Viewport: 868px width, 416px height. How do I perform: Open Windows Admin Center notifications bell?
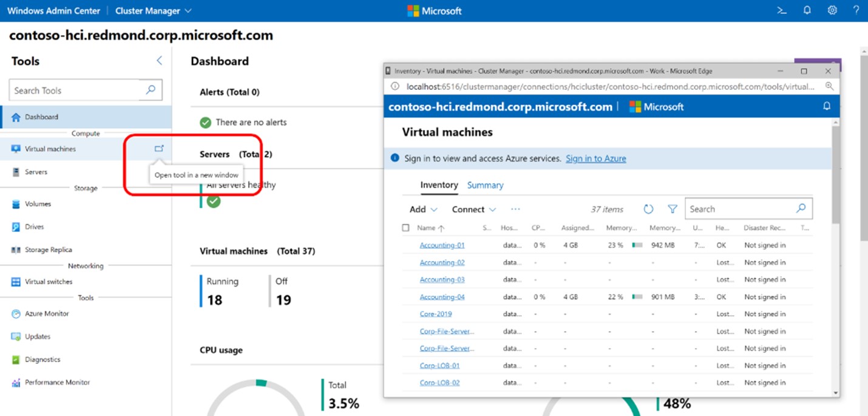[807, 10]
